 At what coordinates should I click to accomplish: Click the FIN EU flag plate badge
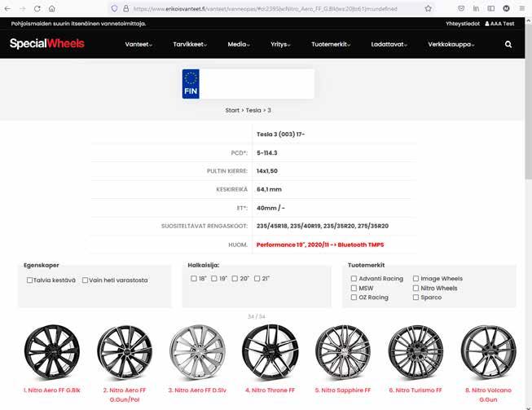(x=191, y=84)
